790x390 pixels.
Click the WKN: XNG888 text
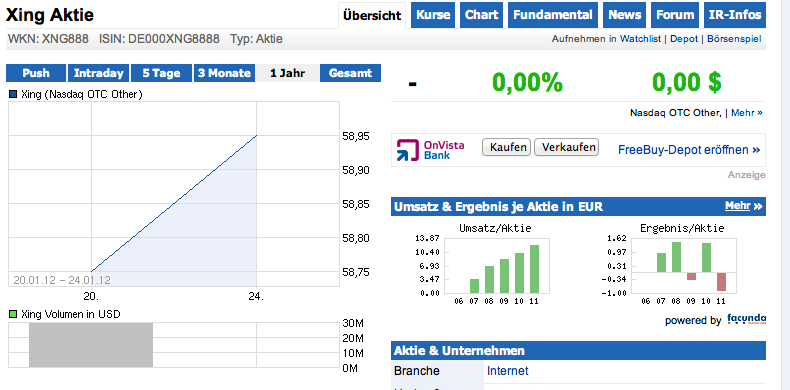pyautogui.click(x=48, y=39)
